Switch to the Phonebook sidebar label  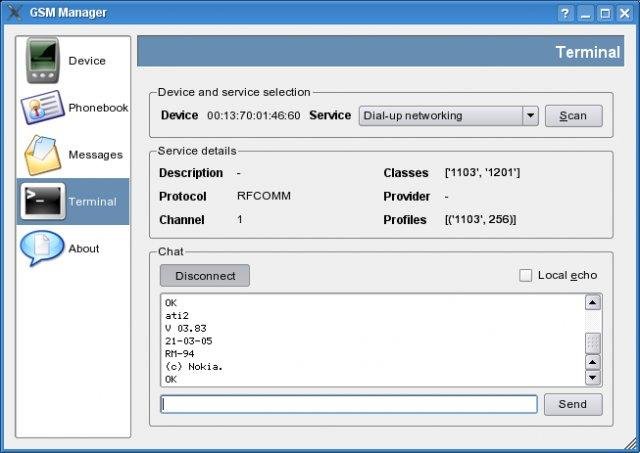pos(98,108)
